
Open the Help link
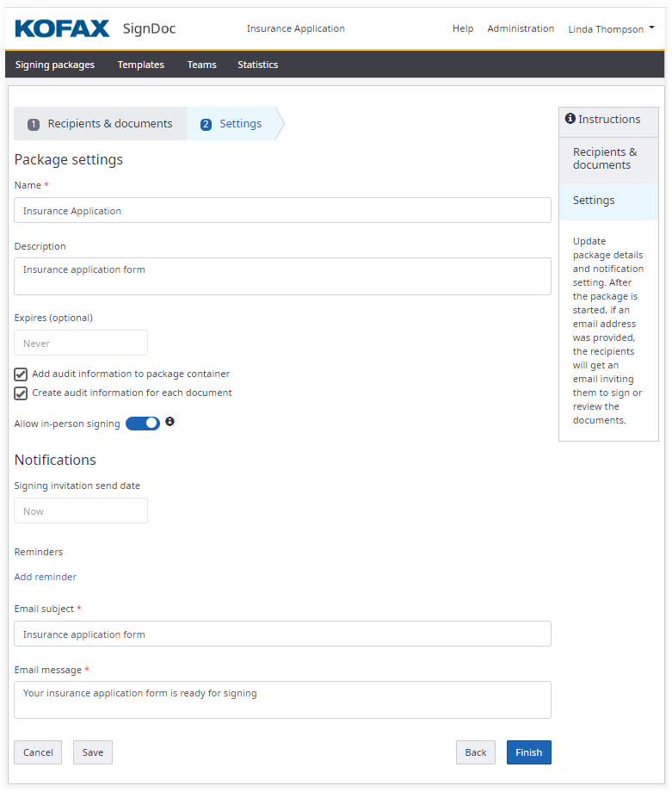click(x=463, y=28)
